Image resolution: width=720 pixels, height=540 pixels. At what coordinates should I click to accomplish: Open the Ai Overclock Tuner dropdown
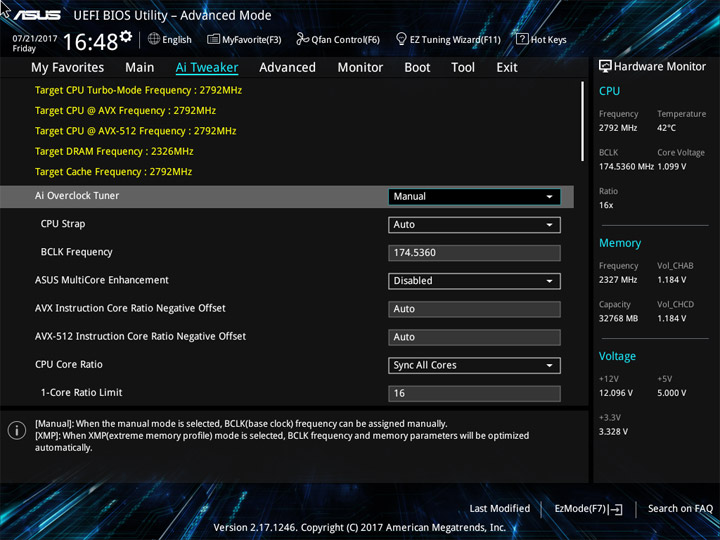point(474,197)
